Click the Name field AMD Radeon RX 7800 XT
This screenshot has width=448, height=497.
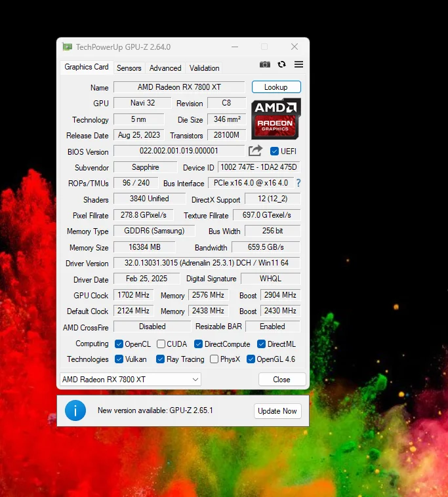179,87
